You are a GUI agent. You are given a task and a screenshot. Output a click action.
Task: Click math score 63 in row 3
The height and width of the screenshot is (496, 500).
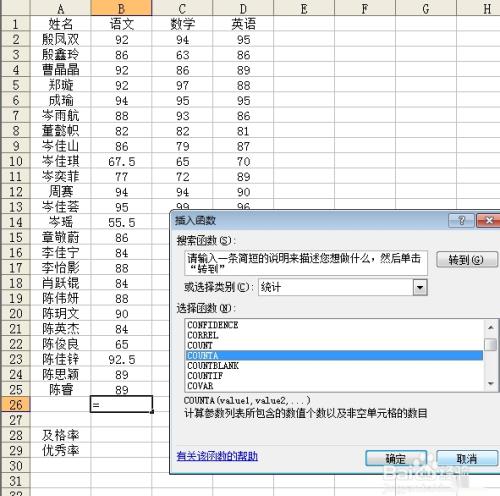[182, 55]
